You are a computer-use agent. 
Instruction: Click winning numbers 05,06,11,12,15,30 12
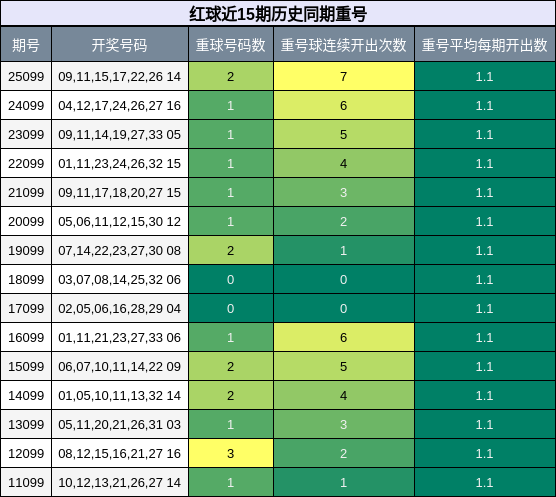pos(120,222)
